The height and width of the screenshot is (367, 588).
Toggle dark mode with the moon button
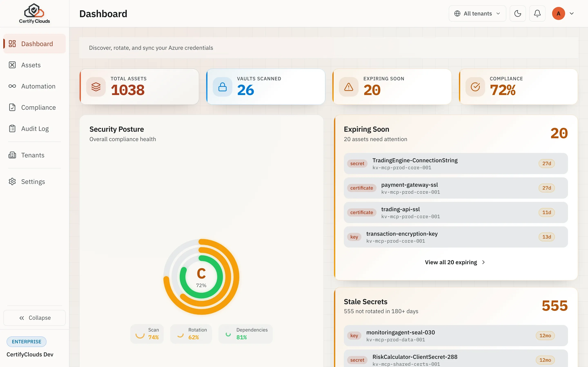(518, 14)
